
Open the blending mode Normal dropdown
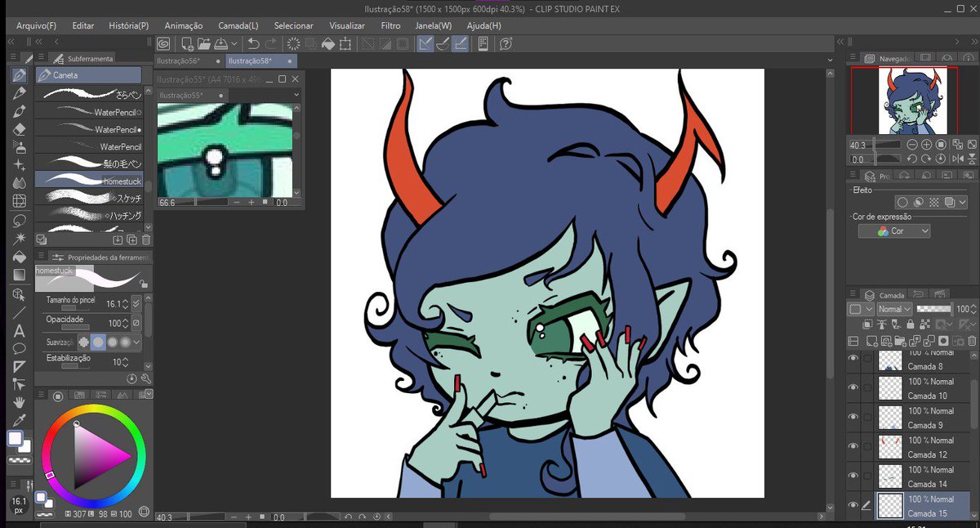tap(895, 309)
